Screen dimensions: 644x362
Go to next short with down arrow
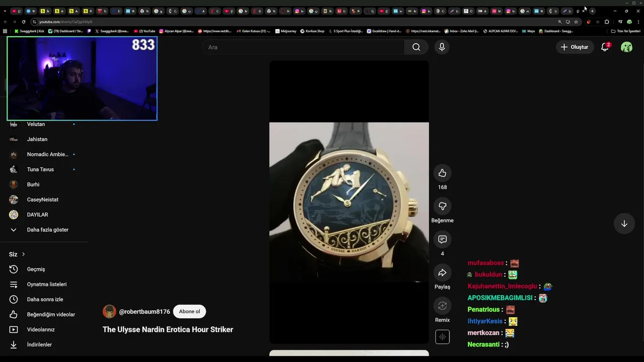click(x=624, y=224)
